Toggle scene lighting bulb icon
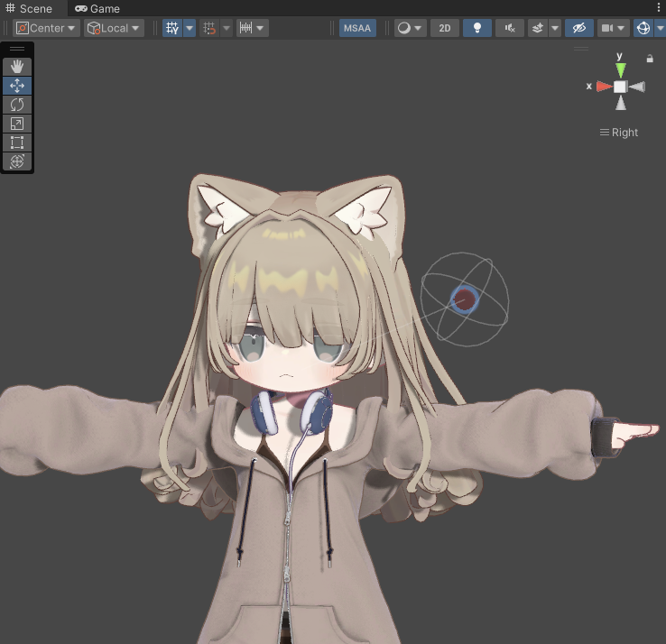Image resolution: width=666 pixels, height=644 pixels. (x=477, y=28)
